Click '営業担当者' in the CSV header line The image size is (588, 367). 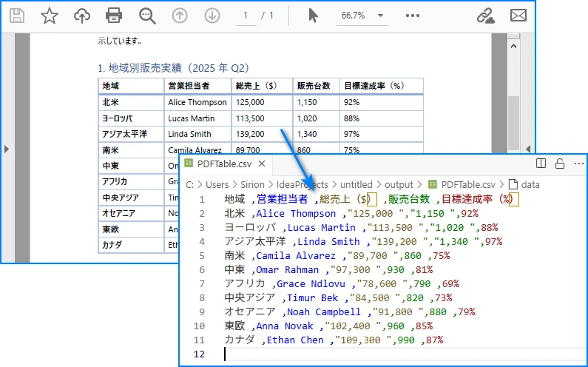(282, 199)
